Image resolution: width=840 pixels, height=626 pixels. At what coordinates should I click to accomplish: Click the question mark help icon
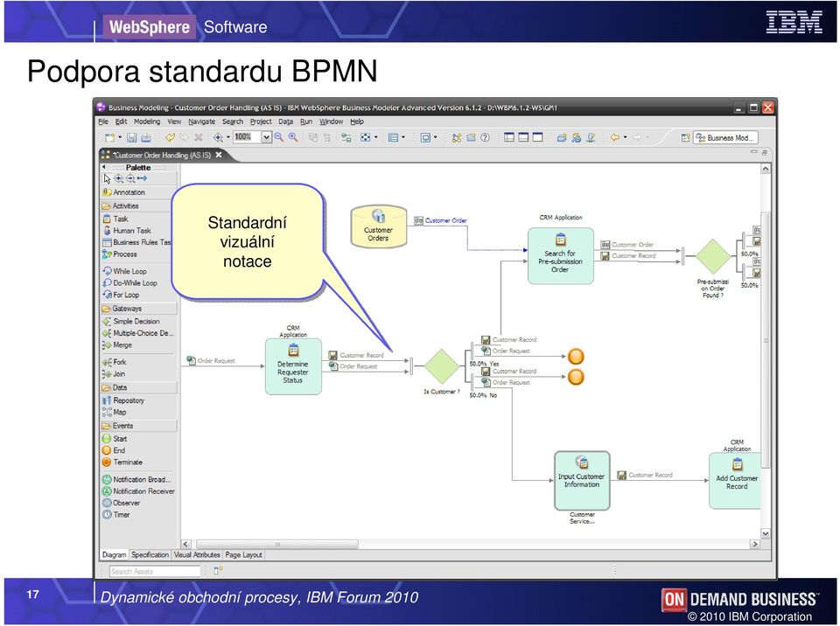point(485,137)
